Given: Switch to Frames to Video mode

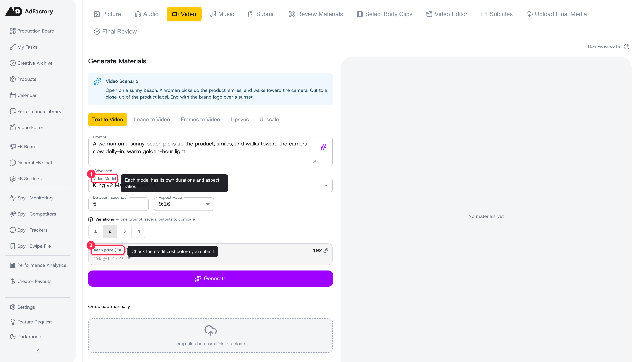Looking at the screenshot, I should (x=200, y=120).
